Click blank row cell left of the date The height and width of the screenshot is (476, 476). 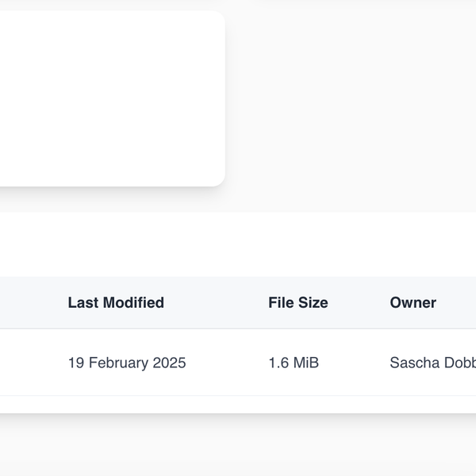tap(28, 363)
